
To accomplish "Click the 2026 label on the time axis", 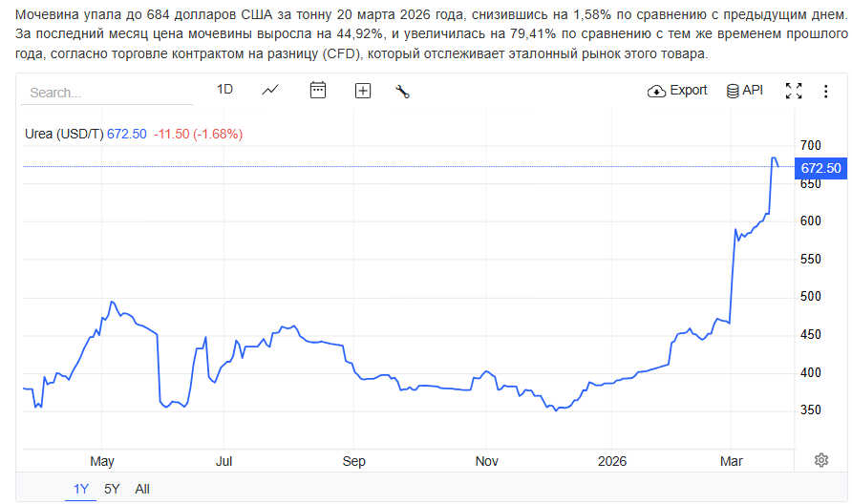I will tap(611, 461).
